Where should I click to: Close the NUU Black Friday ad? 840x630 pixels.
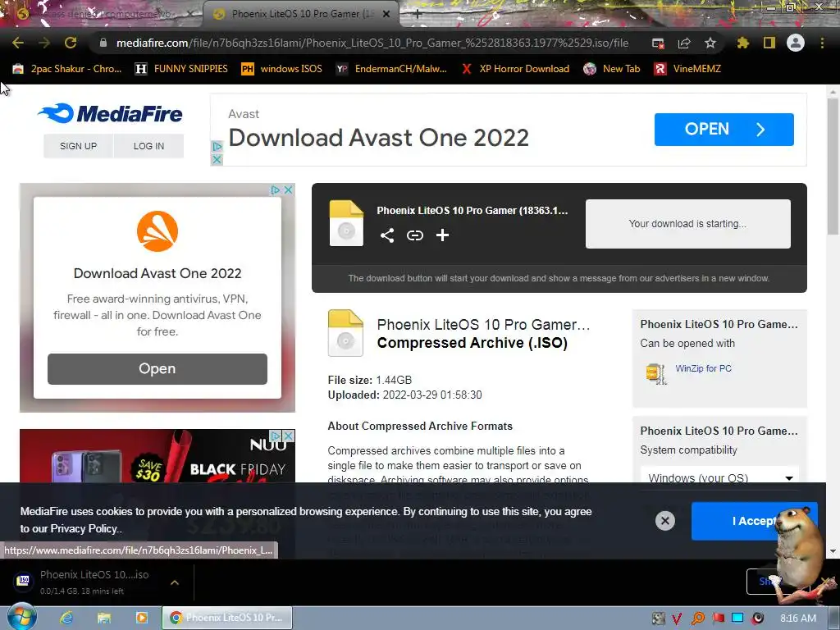(288, 436)
